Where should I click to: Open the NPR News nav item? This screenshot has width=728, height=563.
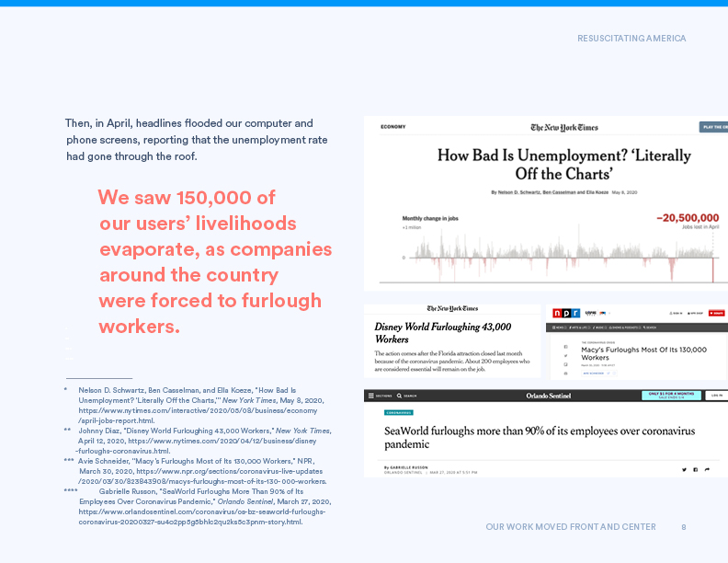(x=559, y=327)
